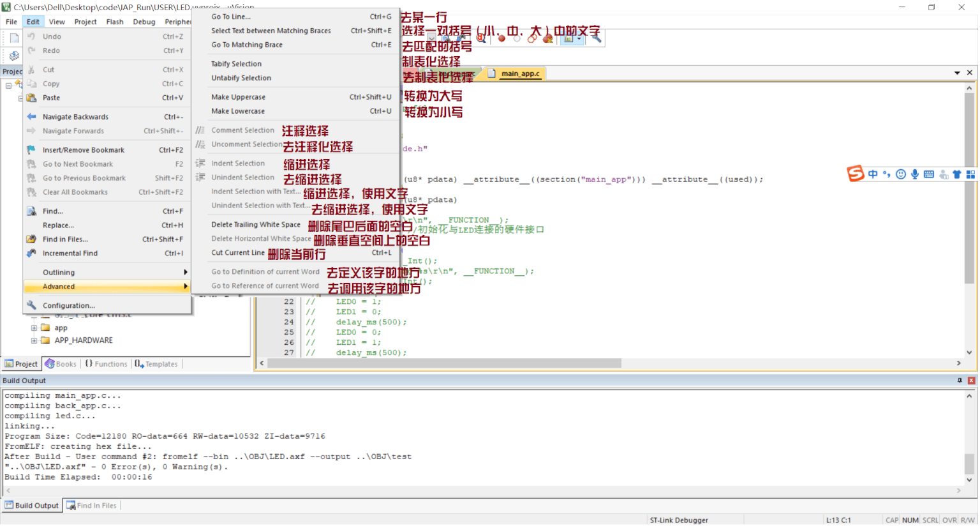Switch to the Templates panel tab
980x530 pixels.
click(156, 364)
